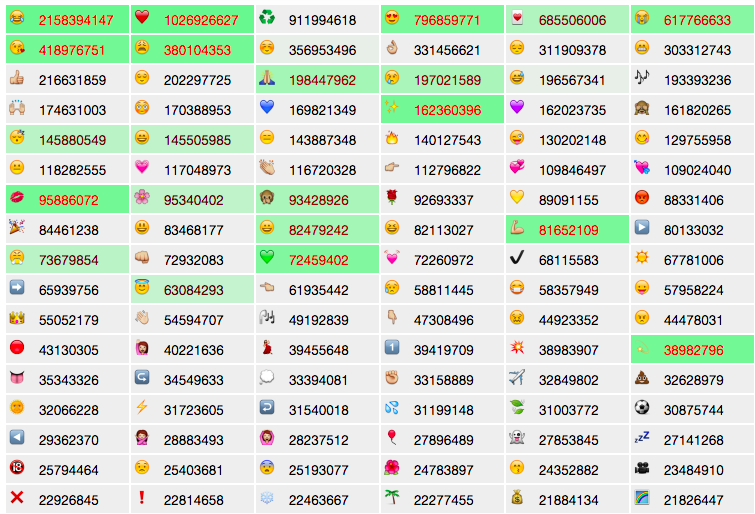Click the collision emoji beside 38983907
Screen dimensions: 755x514
(x=517, y=347)
